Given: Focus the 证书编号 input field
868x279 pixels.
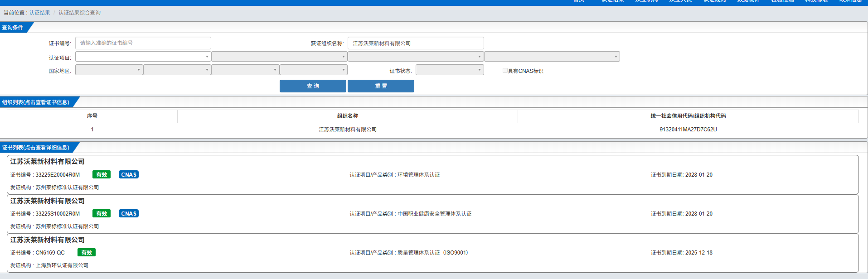Looking at the screenshot, I should coord(143,43).
